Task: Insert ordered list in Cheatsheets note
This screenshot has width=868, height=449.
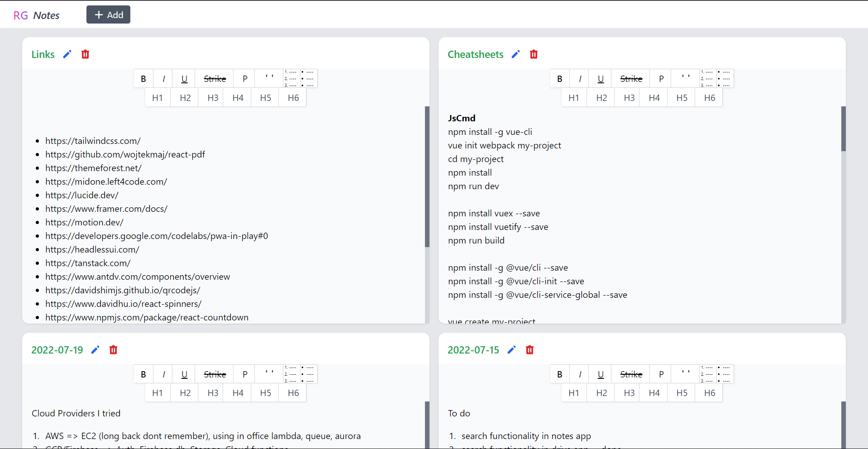Action: pyautogui.click(x=707, y=79)
